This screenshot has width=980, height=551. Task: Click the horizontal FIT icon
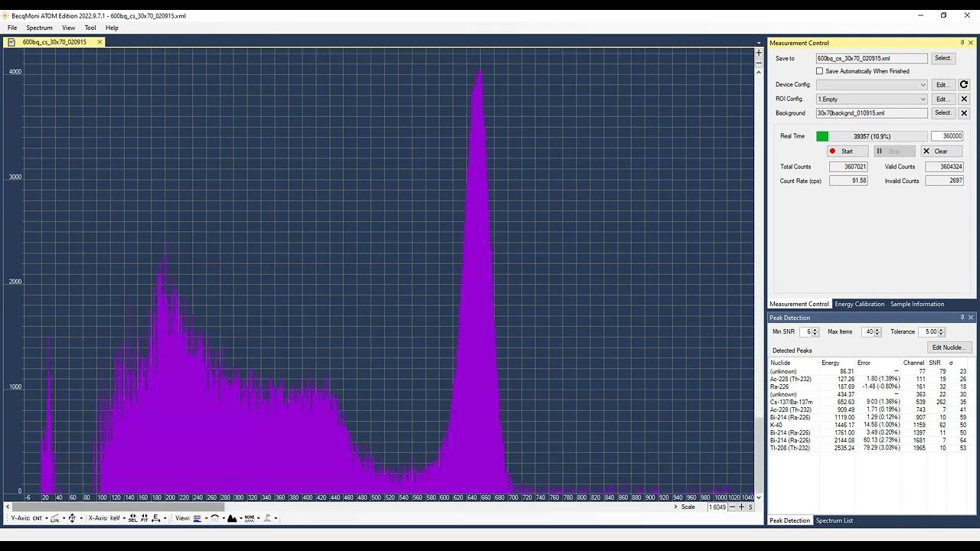coord(144,518)
